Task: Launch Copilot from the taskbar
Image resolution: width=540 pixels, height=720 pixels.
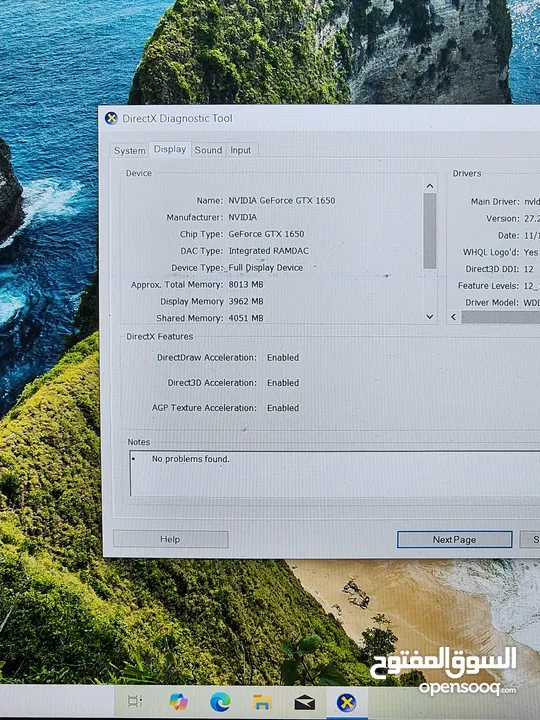Action: (x=178, y=701)
